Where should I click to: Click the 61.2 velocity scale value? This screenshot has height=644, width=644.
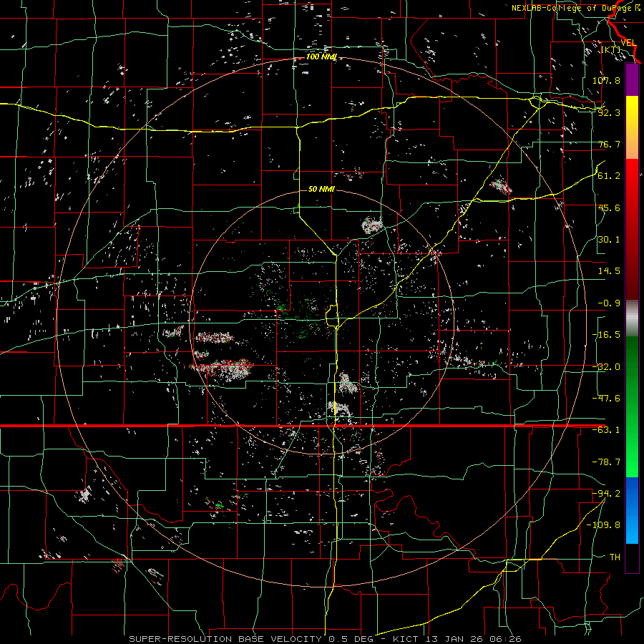click(x=609, y=176)
